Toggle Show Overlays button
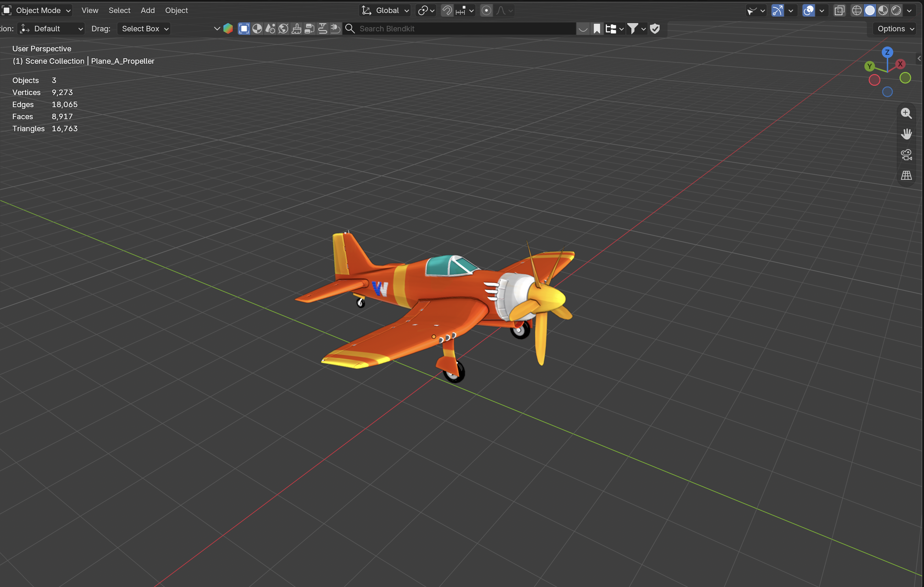The height and width of the screenshot is (587, 924). pyautogui.click(x=808, y=10)
